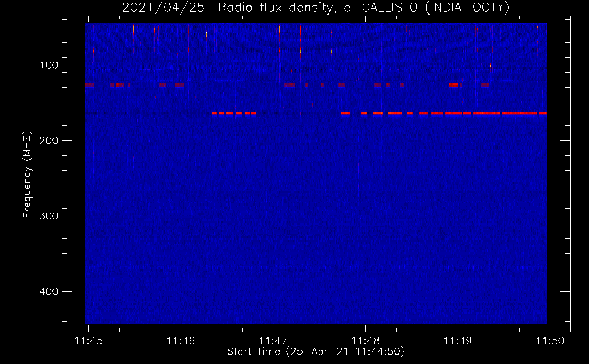Screen dimensions: 589x364
Task: Click the Frequency (MHZ) axis label
Action: pos(27,174)
